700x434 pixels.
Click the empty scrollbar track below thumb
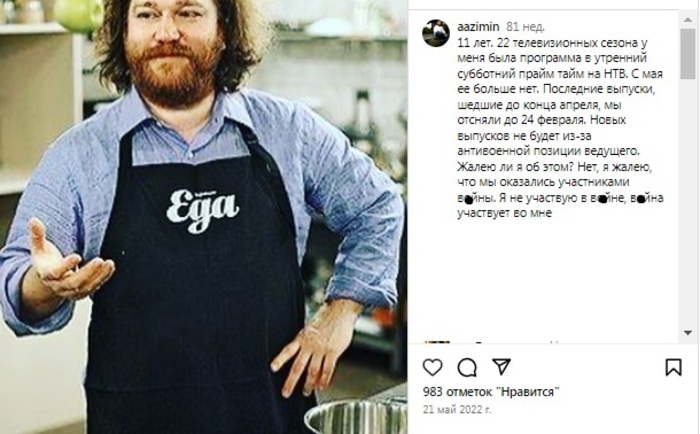tap(688, 203)
